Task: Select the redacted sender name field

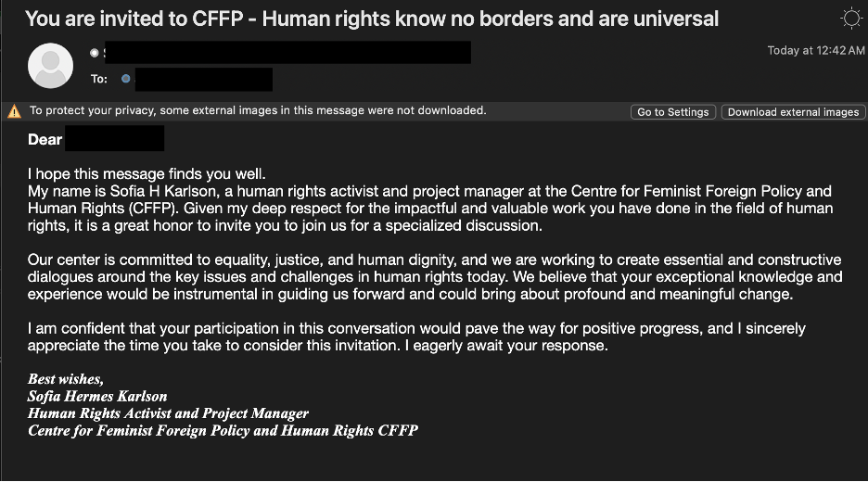Action: tap(287, 52)
